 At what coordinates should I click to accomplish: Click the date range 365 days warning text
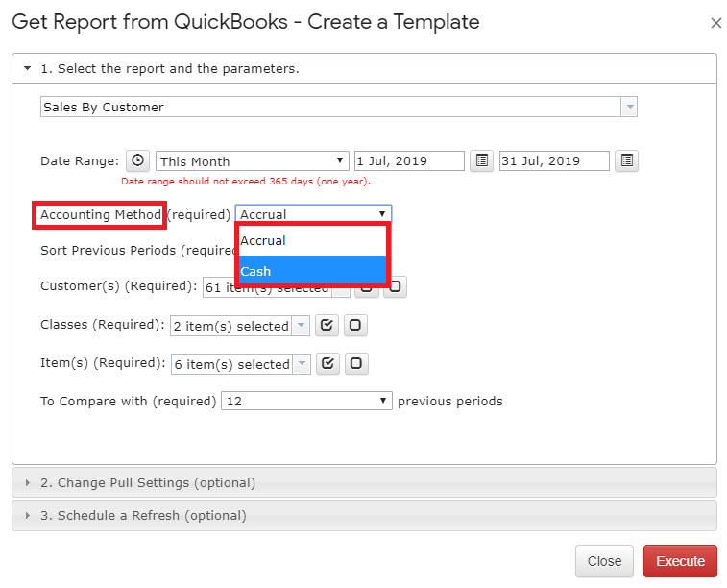coord(246,182)
